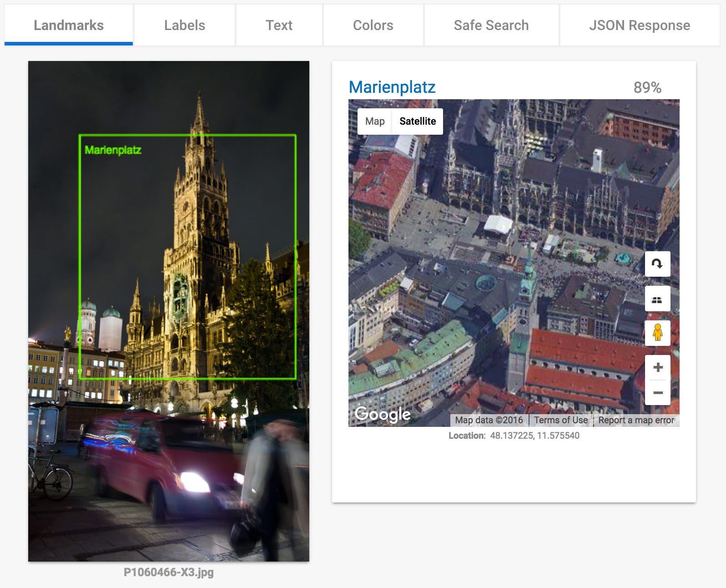This screenshot has width=726, height=588.
Task: Click the Map data ©2016 notice
Action: pyautogui.click(x=489, y=420)
